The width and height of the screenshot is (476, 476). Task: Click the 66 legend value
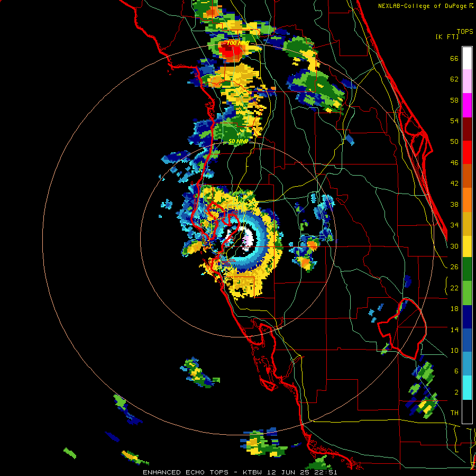pyautogui.click(x=454, y=58)
